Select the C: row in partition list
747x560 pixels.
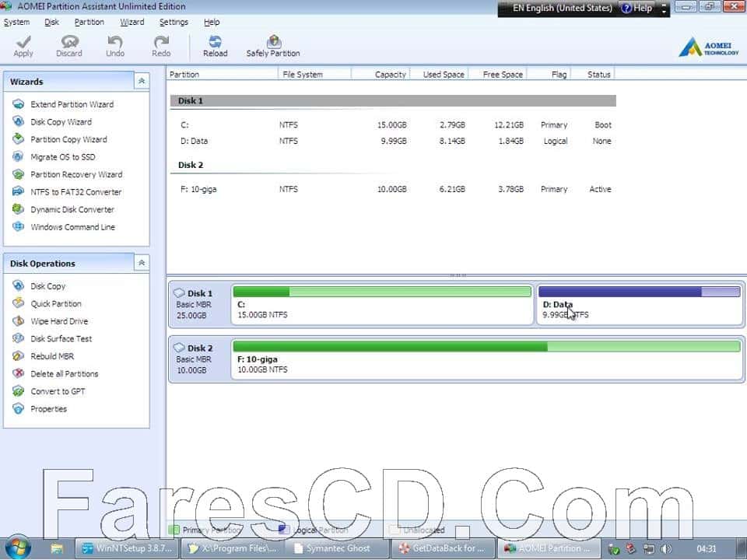(x=393, y=124)
